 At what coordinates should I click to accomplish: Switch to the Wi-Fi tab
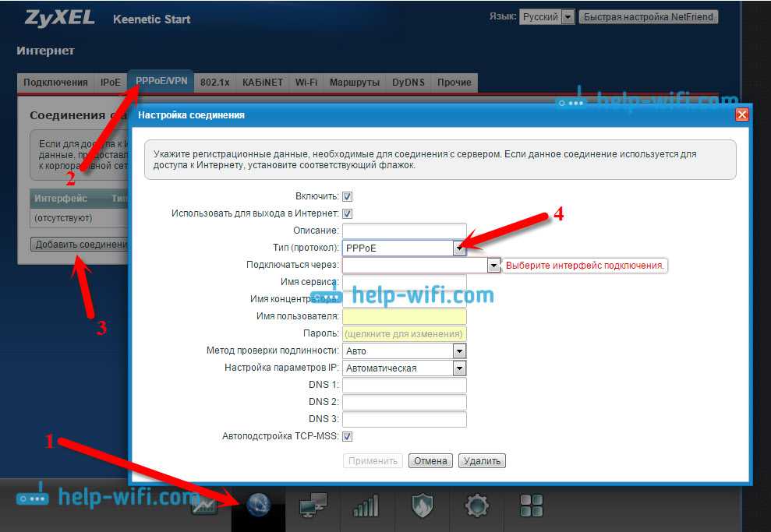click(x=306, y=83)
